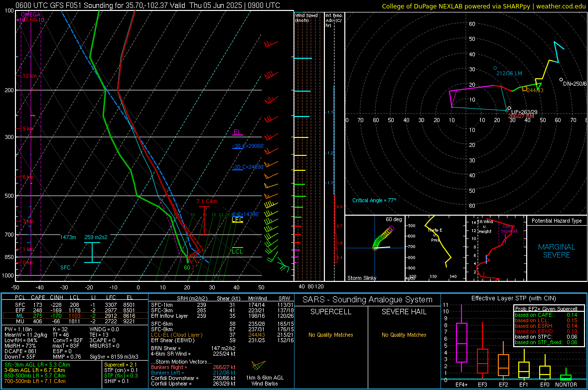The image size is (588, 390).
Task: Select the -30 C=29066' height label
Action: click(248, 146)
